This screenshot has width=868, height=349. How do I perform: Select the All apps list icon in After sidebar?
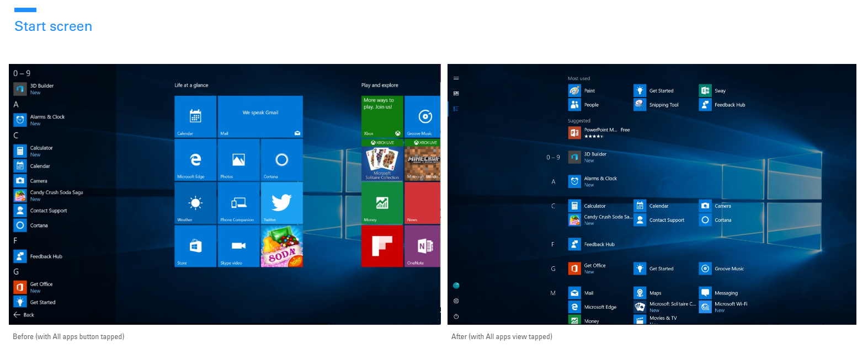click(x=456, y=109)
